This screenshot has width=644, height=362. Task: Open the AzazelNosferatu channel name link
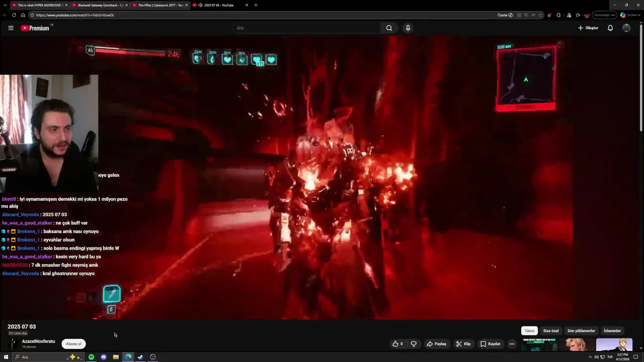(38, 341)
